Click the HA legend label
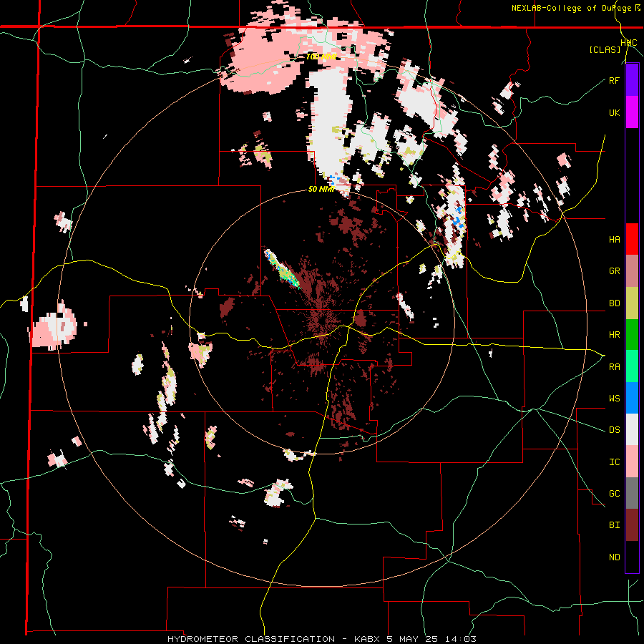 point(614,240)
